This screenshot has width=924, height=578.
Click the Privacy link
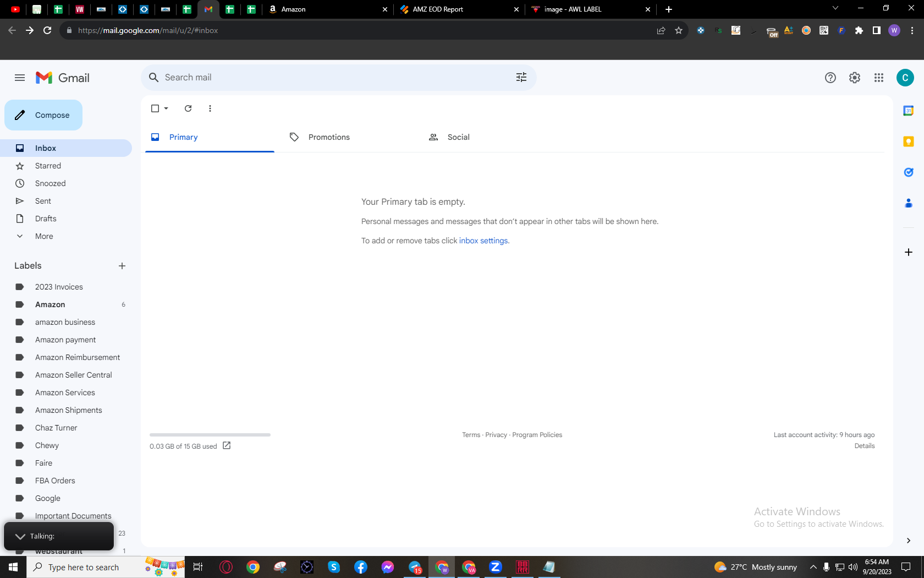pos(496,435)
